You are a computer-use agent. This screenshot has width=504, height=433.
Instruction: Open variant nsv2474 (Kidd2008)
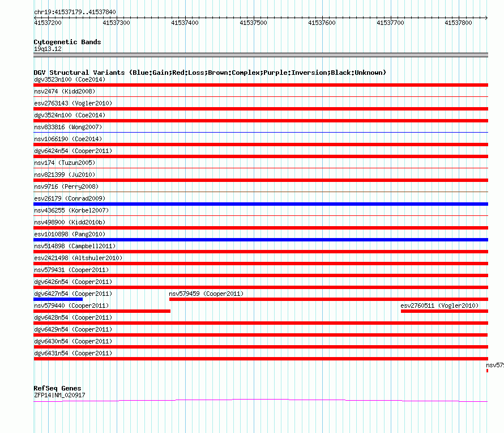(x=65, y=91)
